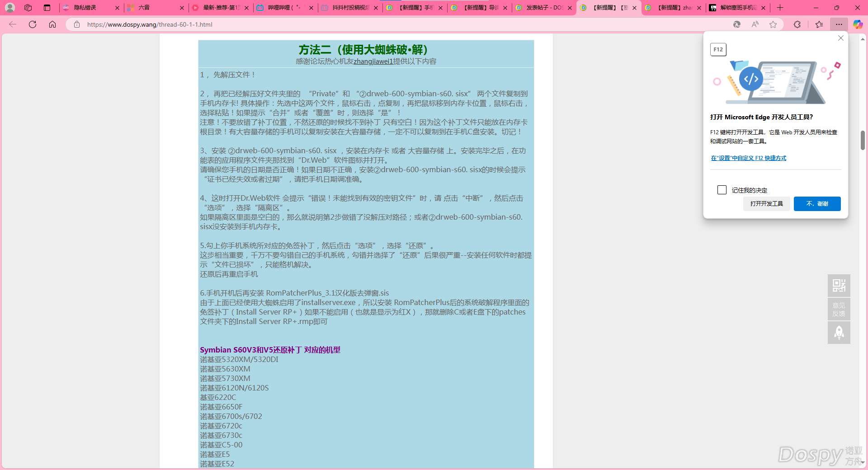Open the favorites list icon
Image resolution: width=868 pixels, height=470 pixels.
point(819,24)
